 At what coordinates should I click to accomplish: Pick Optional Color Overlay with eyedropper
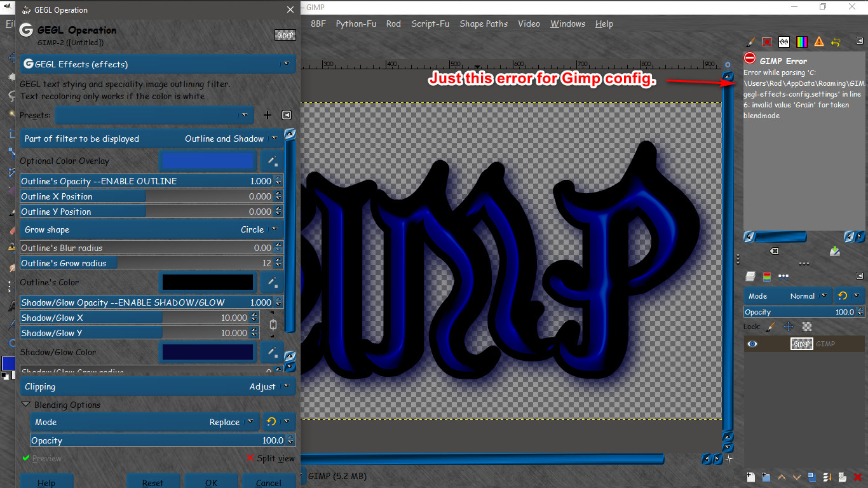click(272, 161)
